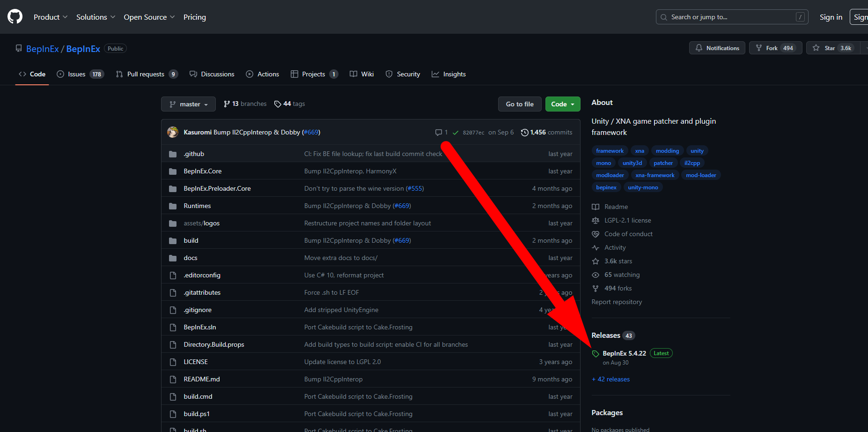Open the Kasuromi avatar thumbnail
Image resolution: width=868 pixels, height=432 pixels.
[173, 132]
